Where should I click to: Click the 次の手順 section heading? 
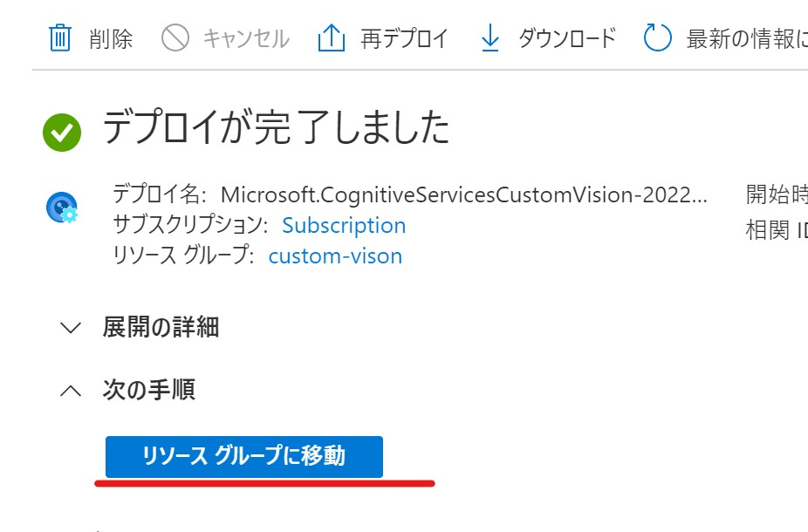click(x=149, y=389)
